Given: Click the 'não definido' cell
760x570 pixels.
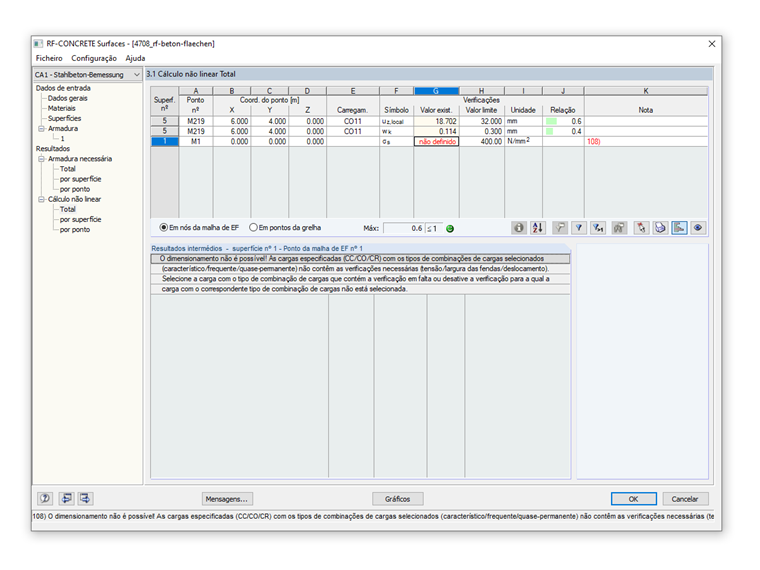Looking at the screenshot, I should pyautogui.click(x=436, y=142).
